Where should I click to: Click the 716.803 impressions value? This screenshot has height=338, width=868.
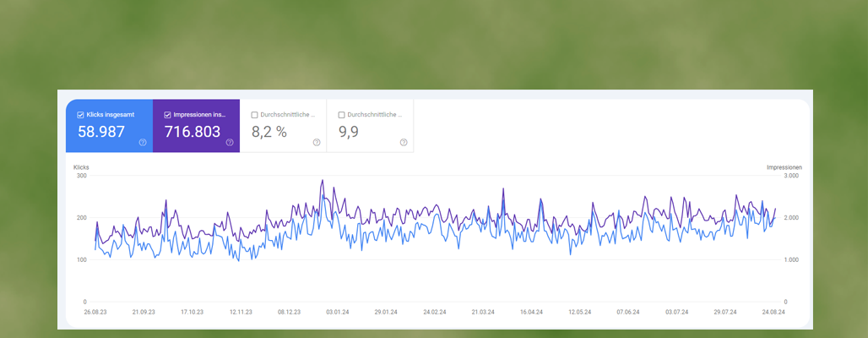[x=193, y=132]
